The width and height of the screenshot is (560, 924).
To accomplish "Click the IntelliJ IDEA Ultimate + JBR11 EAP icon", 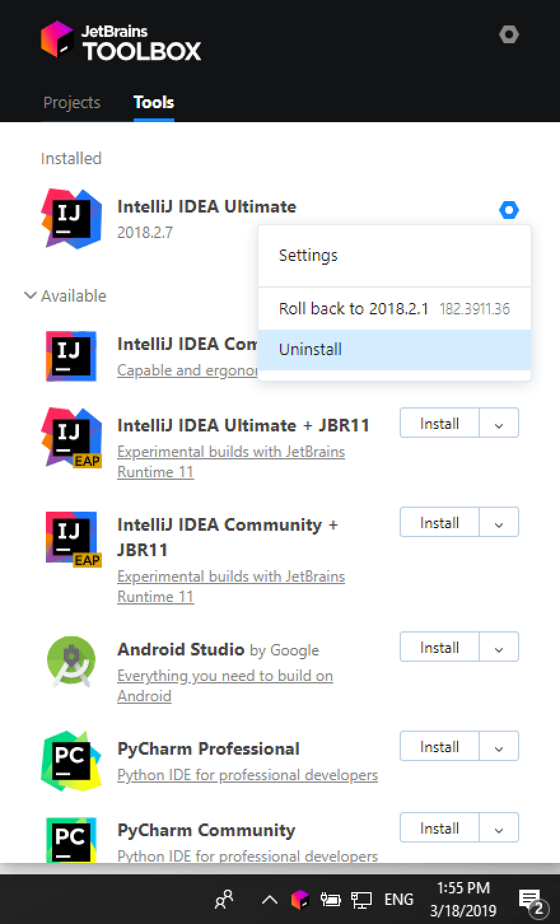I will pos(71,437).
